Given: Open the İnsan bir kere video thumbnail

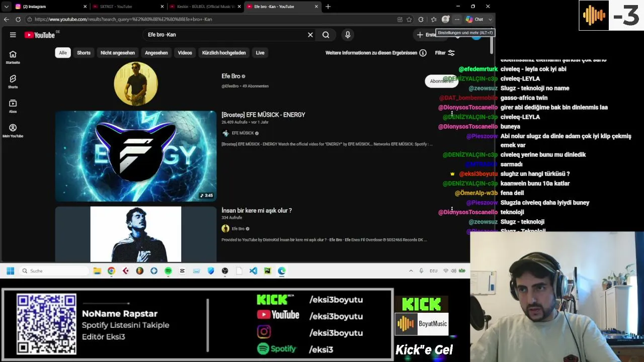Looking at the screenshot, I should (136, 234).
